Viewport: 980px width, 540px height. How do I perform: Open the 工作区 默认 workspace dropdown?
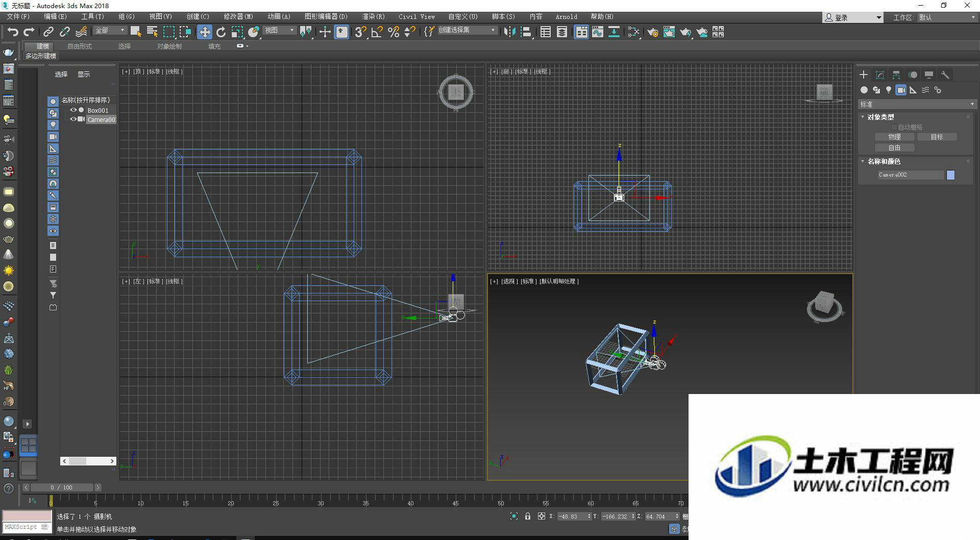point(947,17)
